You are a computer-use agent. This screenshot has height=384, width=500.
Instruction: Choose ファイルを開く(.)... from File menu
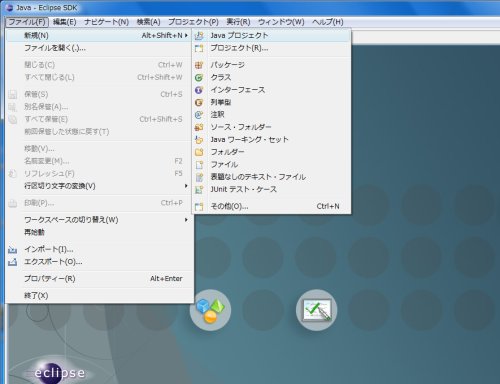tap(55, 48)
